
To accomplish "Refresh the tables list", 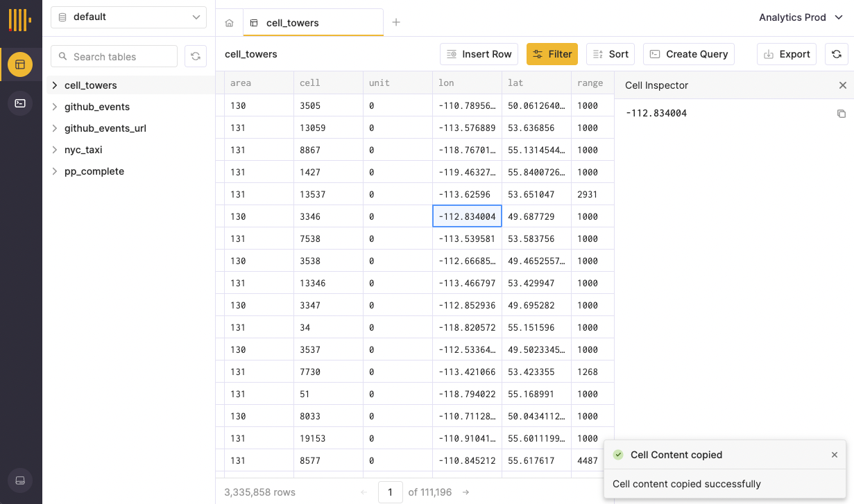I will pos(196,56).
